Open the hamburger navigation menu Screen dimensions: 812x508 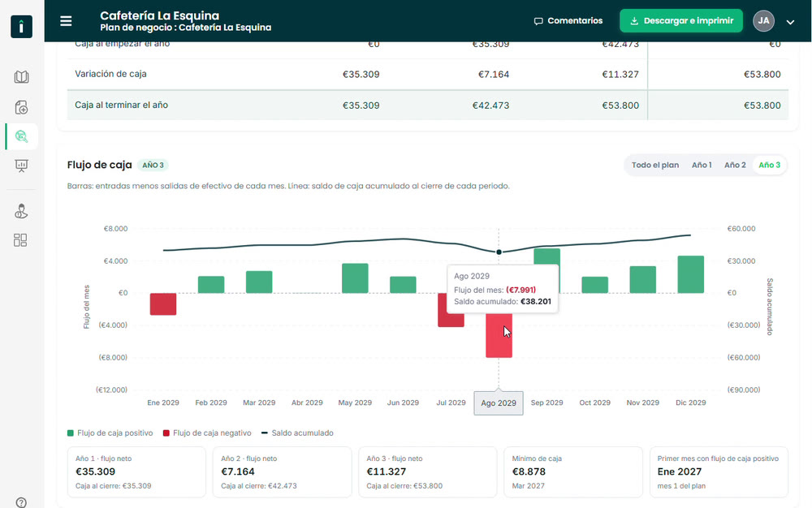click(66, 20)
